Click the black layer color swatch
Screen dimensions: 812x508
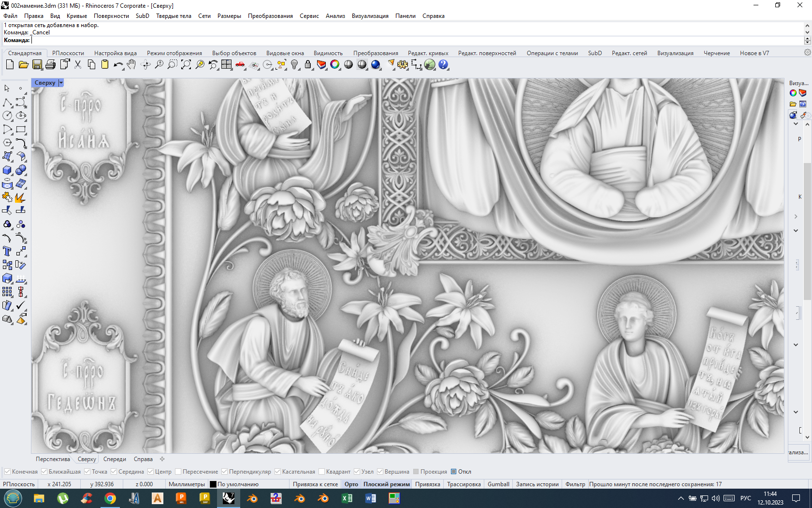point(213,484)
